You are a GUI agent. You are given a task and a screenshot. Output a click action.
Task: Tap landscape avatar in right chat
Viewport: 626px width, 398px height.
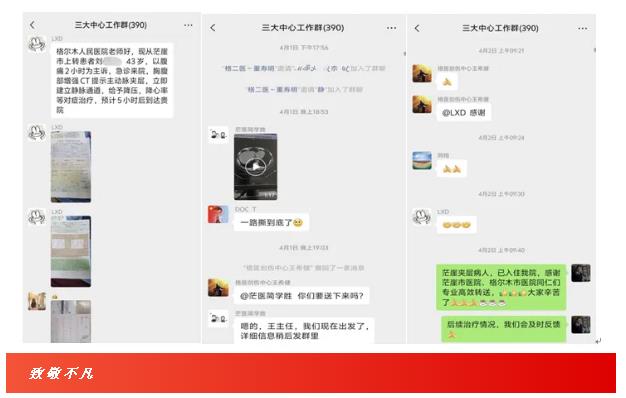tap(422, 160)
